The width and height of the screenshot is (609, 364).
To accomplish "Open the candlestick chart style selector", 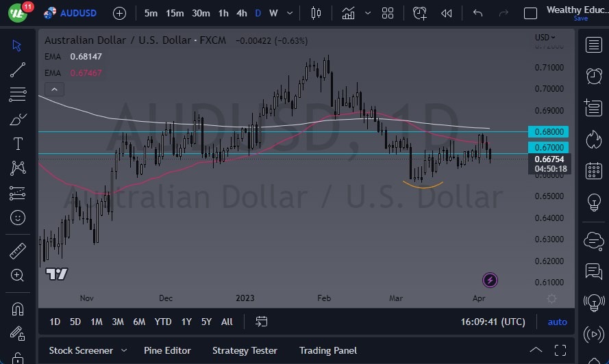I will pos(316,13).
